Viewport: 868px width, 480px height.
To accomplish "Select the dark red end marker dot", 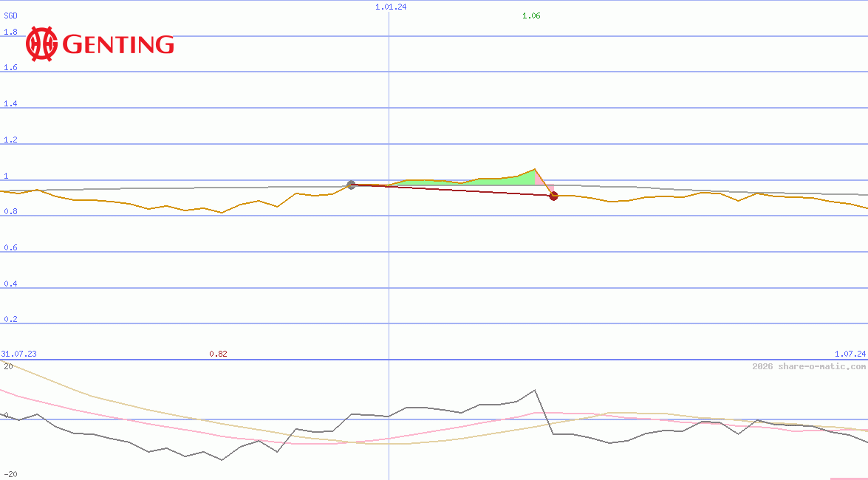I will [553, 196].
